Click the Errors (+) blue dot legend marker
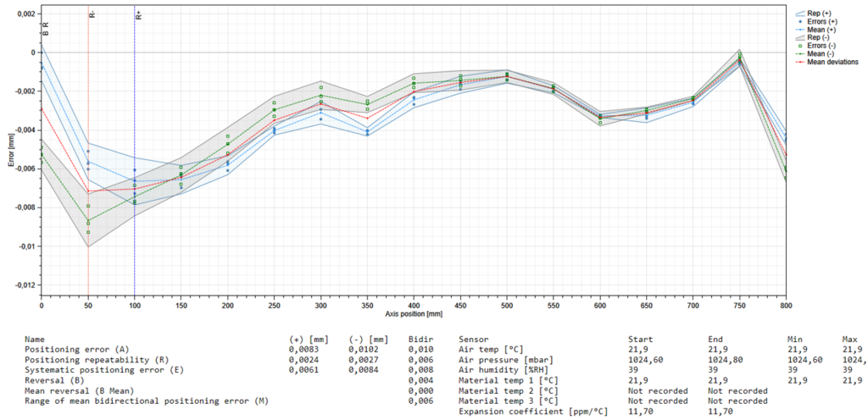Viewport: 868px width, 420px height. click(799, 22)
